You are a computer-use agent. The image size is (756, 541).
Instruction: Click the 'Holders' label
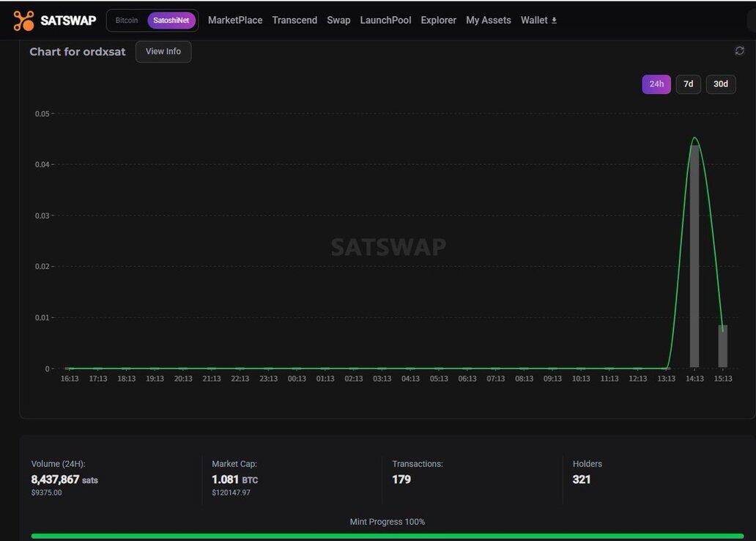coord(588,464)
